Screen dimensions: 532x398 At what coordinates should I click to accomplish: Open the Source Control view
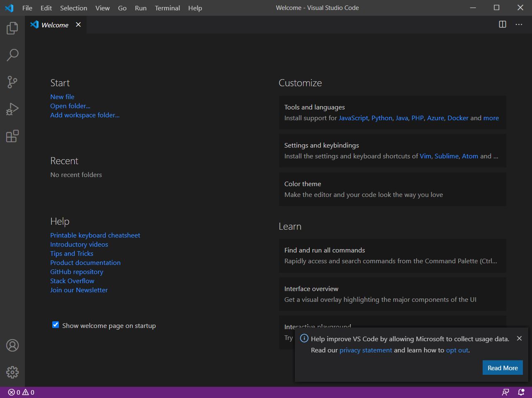tap(12, 82)
